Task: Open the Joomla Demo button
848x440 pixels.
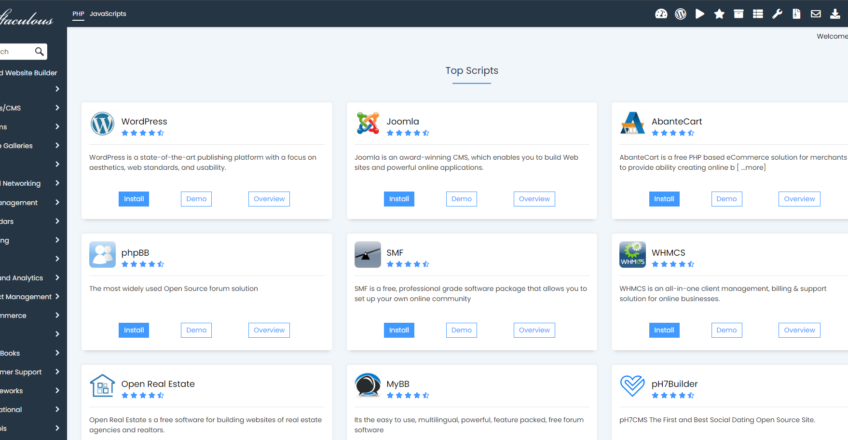Action: pyautogui.click(x=461, y=199)
